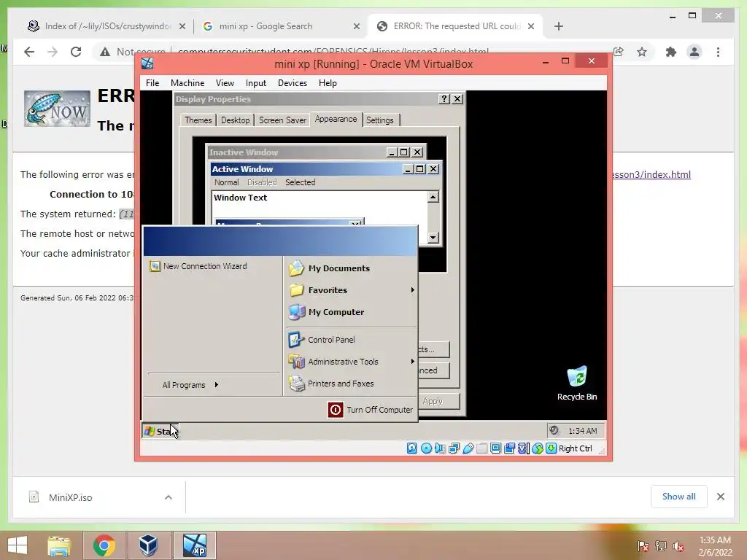Screen dimensions: 747x560
Task: Click the recording icon in VirtualBox status bar
Action: pyautogui.click(x=509, y=448)
